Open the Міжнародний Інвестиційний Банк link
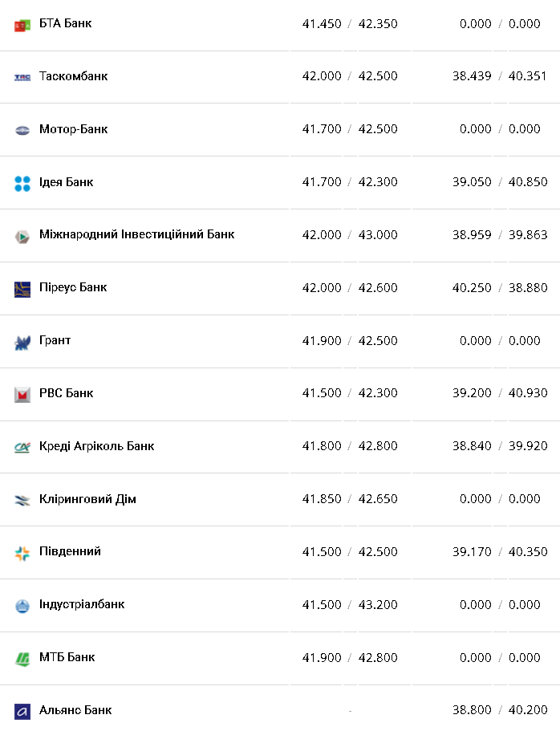Viewport: 560px width, 731px height. [x=136, y=234]
